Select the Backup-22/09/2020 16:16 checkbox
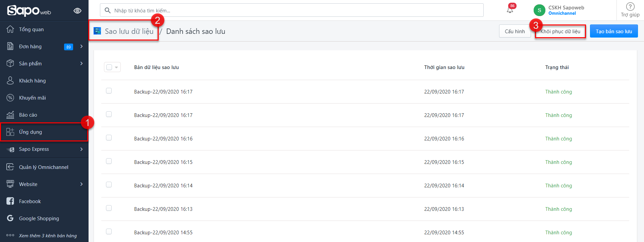Image resolution: width=644 pixels, height=242 pixels. click(x=109, y=138)
